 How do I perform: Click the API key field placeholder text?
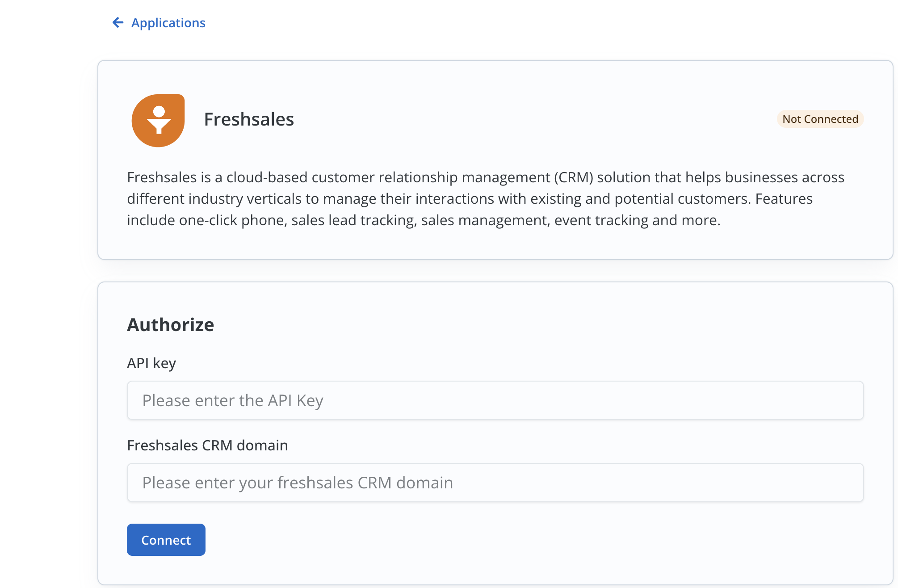[x=233, y=400]
